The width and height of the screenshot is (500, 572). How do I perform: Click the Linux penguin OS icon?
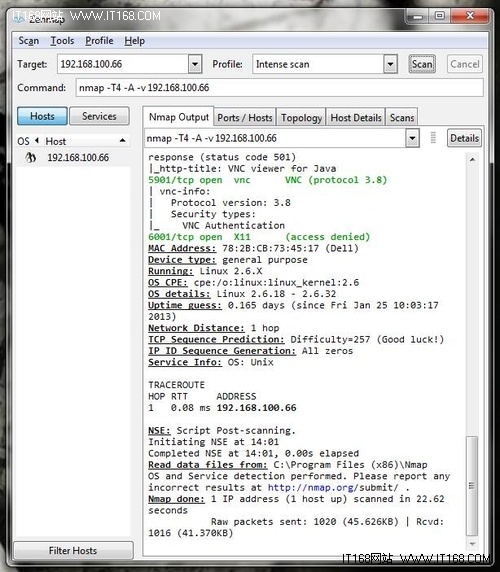31,158
